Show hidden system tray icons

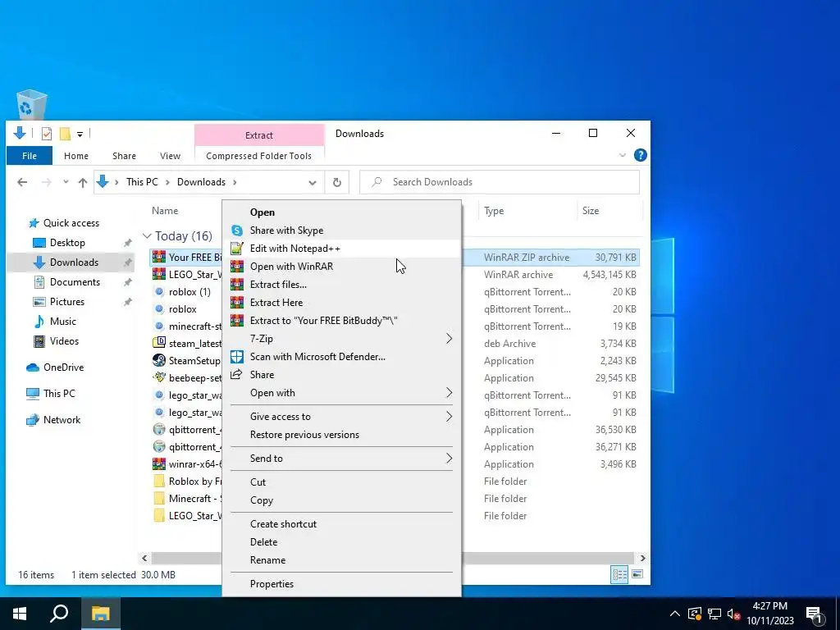(x=675, y=614)
